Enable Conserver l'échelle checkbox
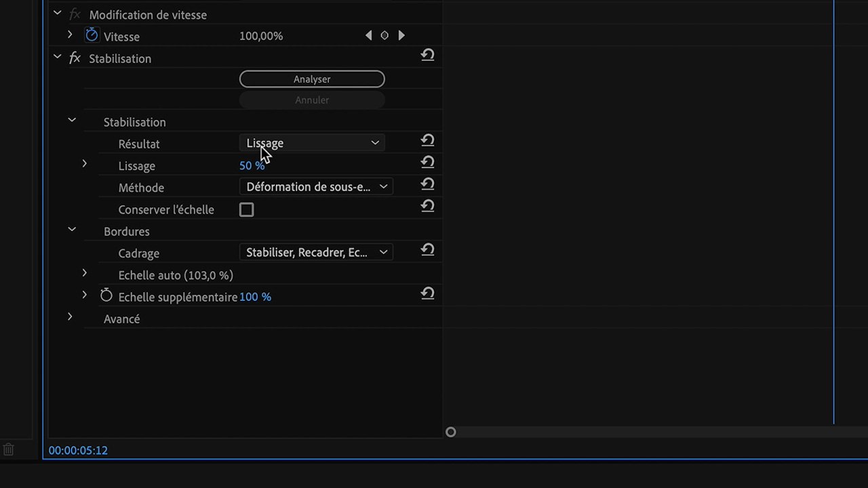868x488 pixels. pyautogui.click(x=247, y=210)
